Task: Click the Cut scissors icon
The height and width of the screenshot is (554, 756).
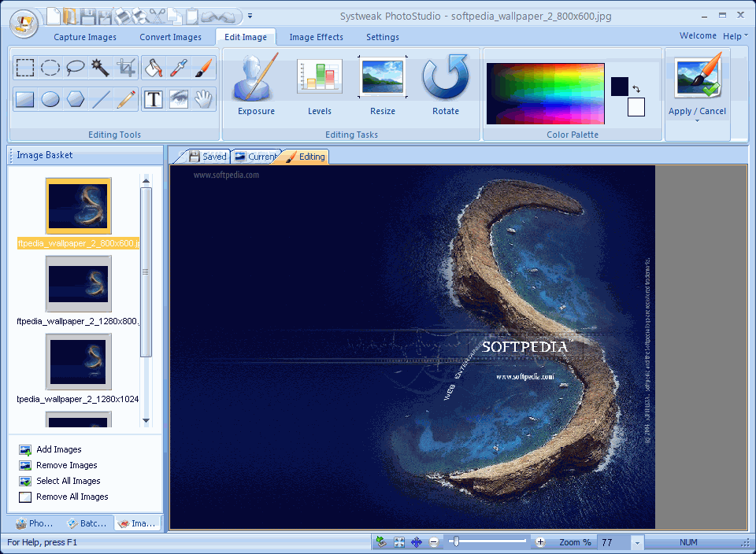Action: point(157,17)
